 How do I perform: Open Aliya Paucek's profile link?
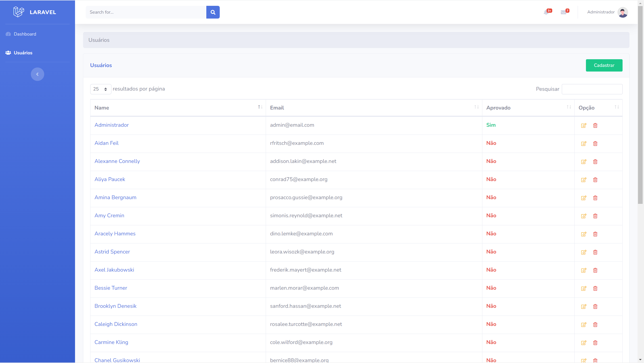point(110,179)
